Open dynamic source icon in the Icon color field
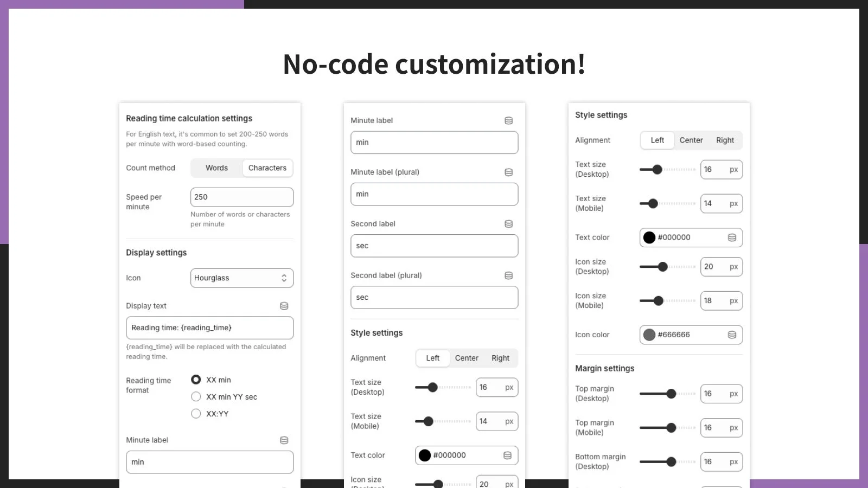The height and width of the screenshot is (488, 868). (x=731, y=335)
